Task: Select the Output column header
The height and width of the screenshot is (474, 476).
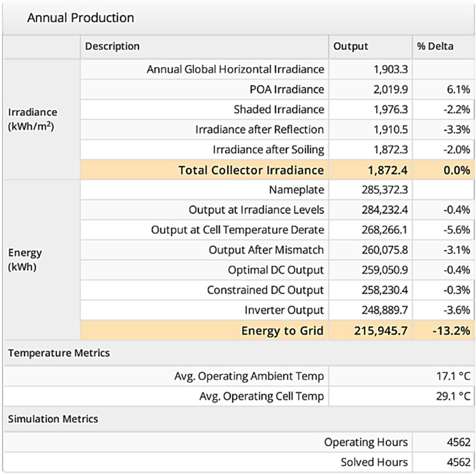Action: 351,46
